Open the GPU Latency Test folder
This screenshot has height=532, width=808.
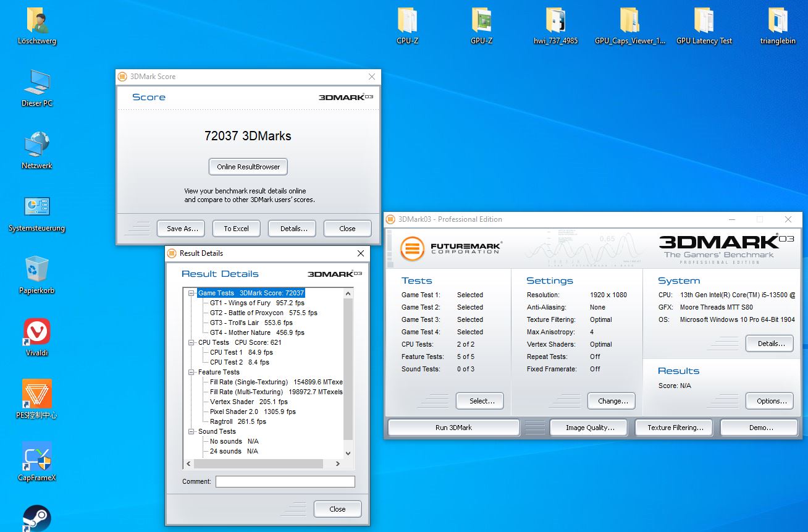coord(704,27)
